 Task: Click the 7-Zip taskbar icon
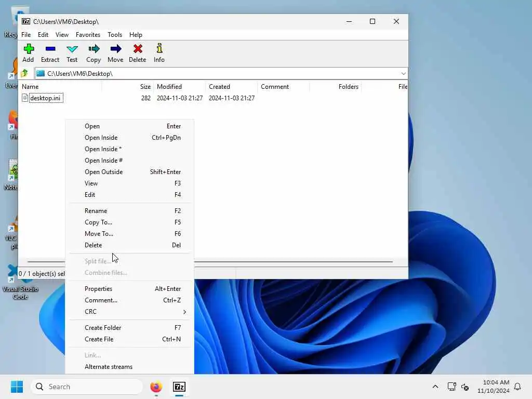pos(179,387)
